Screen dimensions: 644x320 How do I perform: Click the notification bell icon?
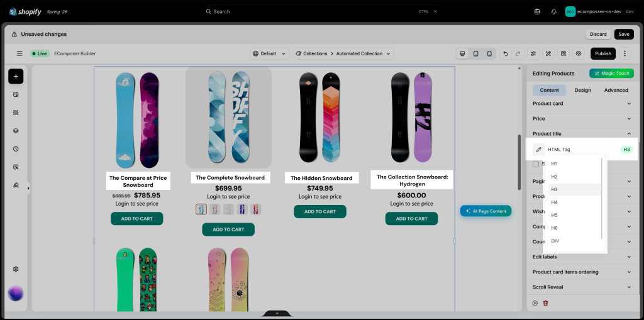[x=553, y=11]
